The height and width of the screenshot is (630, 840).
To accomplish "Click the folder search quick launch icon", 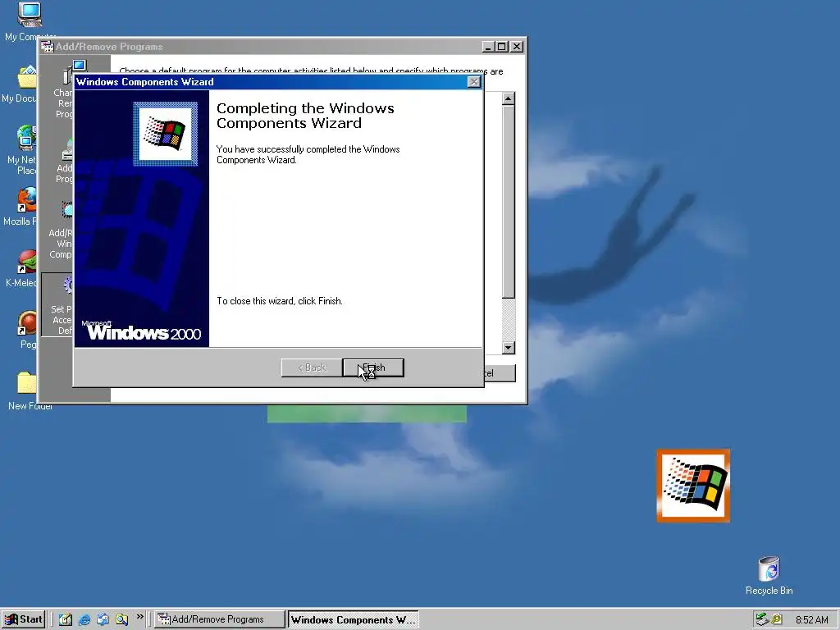I will pos(121,619).
